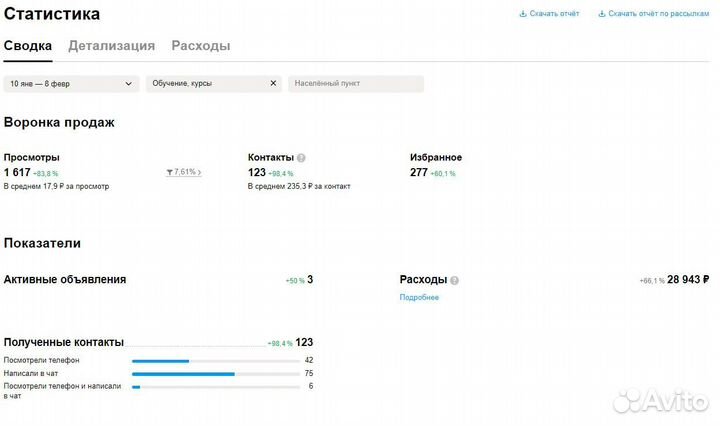Switch to the Детализация tab
The height and width of the screenshot is (426, 720).
(111, 46)
